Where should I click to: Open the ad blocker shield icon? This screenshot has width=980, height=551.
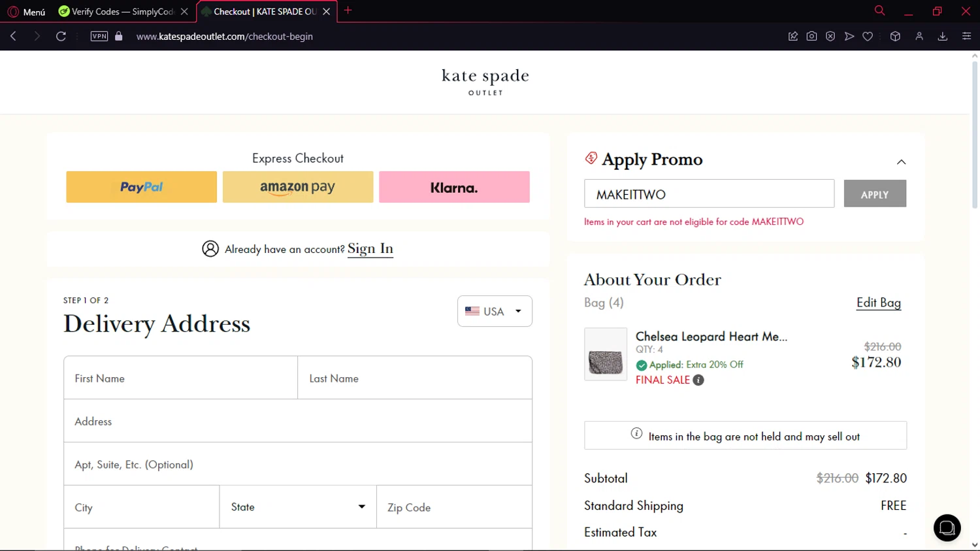pos(830,37)
